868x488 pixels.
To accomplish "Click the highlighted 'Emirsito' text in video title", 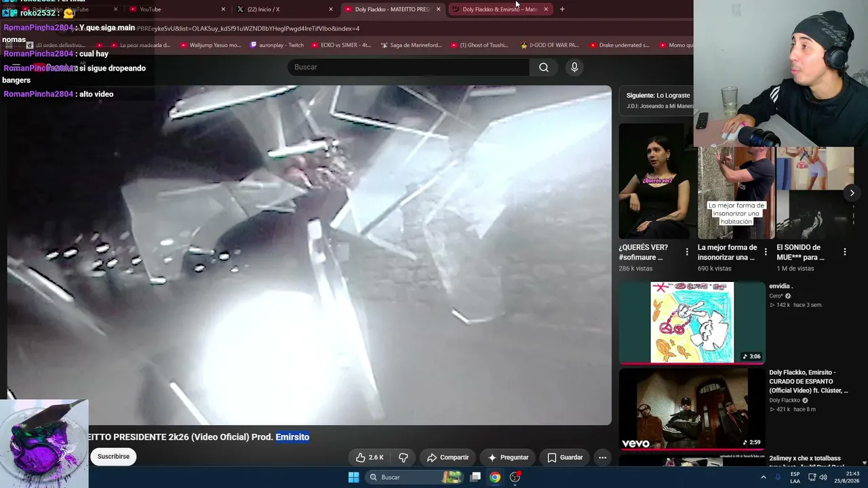I will [x=292, y=437].
